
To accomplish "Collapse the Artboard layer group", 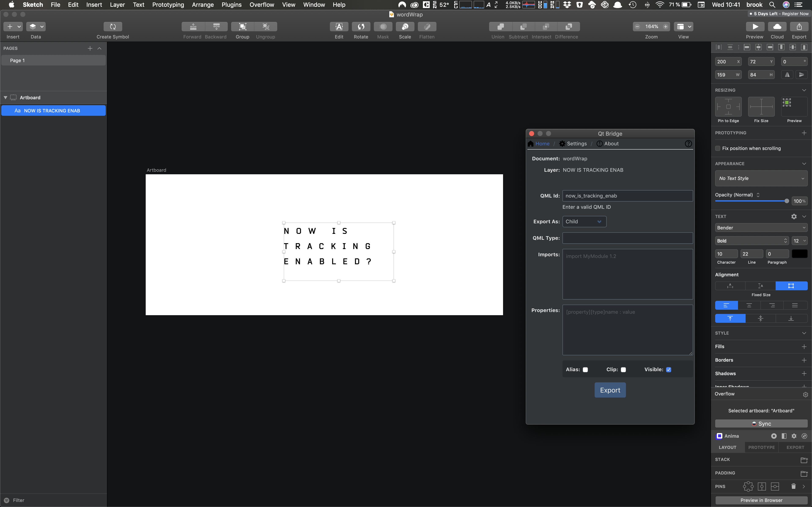I will (5, 98).
